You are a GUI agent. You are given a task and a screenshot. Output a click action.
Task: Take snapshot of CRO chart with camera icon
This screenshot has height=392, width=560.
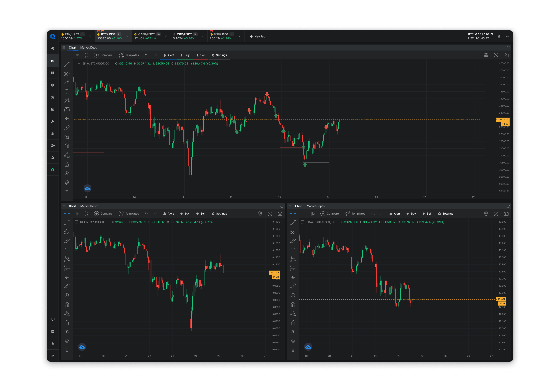(280, 214)
